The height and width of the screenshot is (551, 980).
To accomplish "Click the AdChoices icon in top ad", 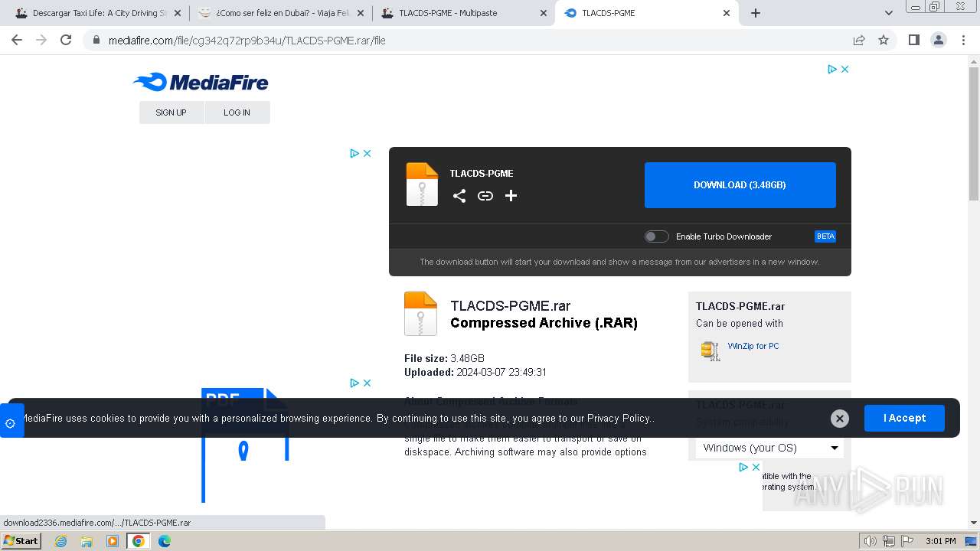I will point(832,69).
